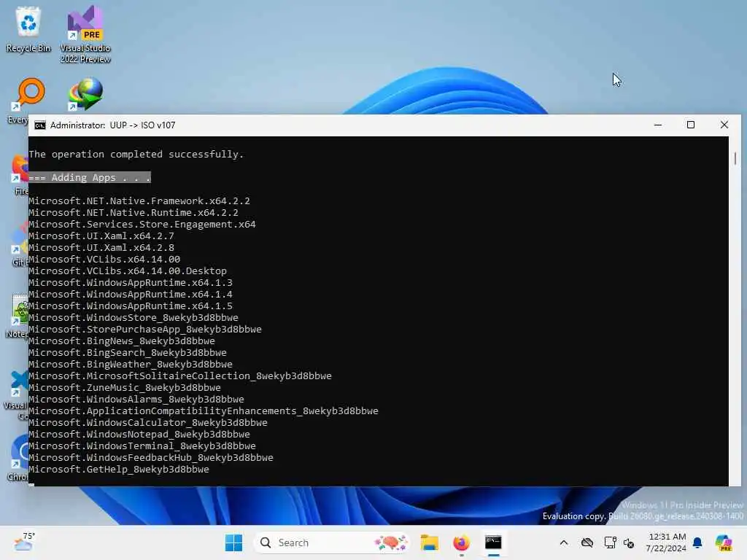Open the Windows Start menu

[x=233, y=542]
